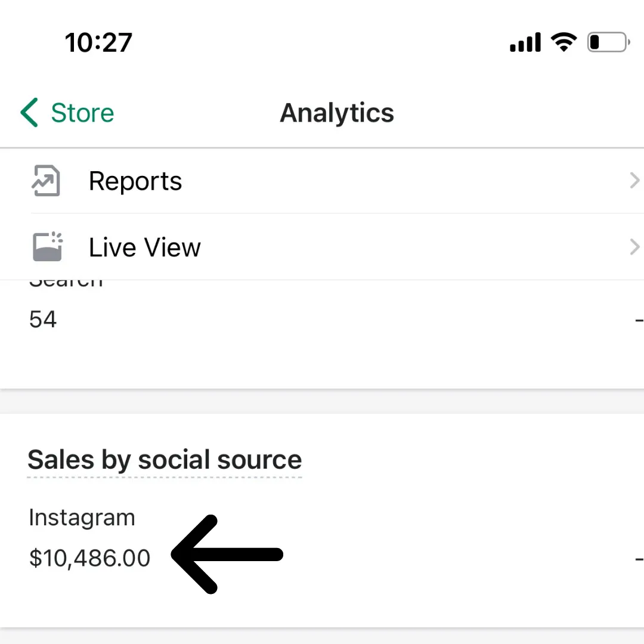Tap the Reports chart icon
The height and width of the screenshot is (644, 644).
pos(46,181)
